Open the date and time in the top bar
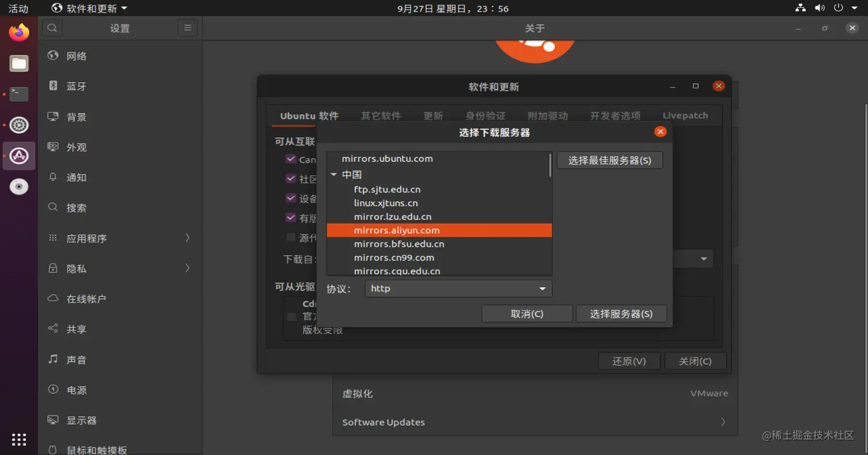The height and width of the screenshot is (455, 868). tap(453, 8)
